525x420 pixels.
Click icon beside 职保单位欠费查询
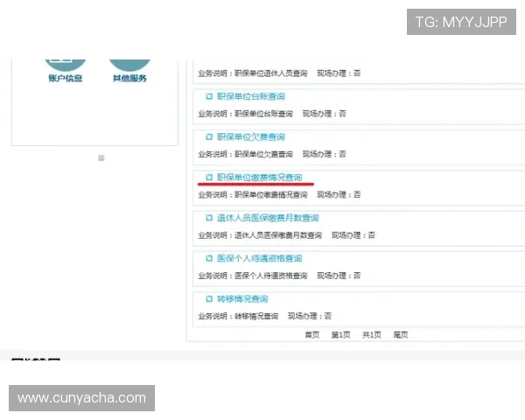tap(209, 137)
